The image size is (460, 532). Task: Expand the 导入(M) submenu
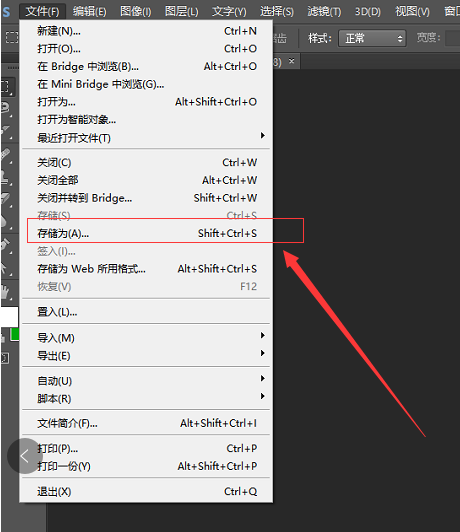pos(146,337)
